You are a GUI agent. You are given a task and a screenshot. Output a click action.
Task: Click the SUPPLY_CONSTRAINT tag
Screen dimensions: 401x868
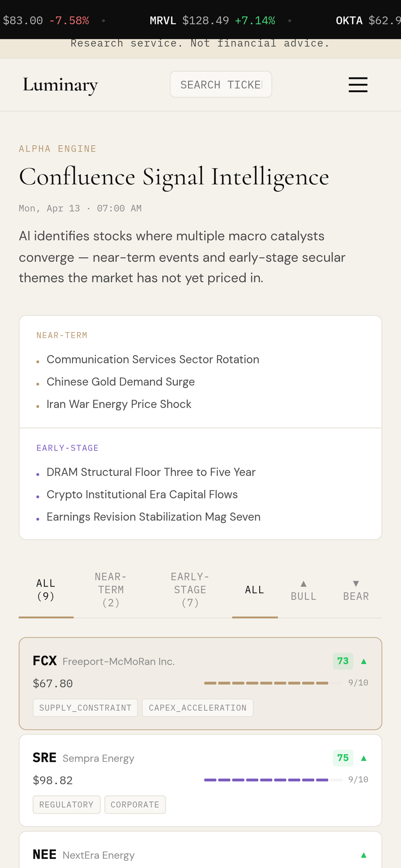coord(85,708)
